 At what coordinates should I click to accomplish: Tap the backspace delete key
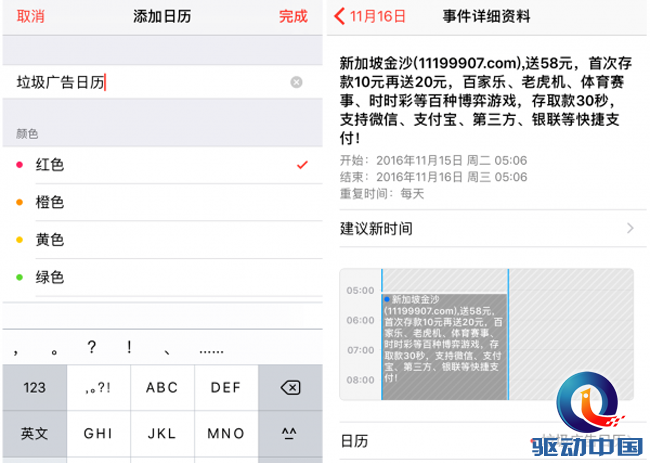[x=290, y=388]
